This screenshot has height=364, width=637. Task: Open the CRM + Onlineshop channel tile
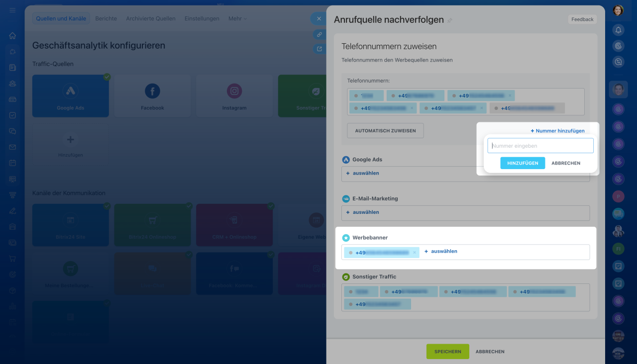pos(234,225)
